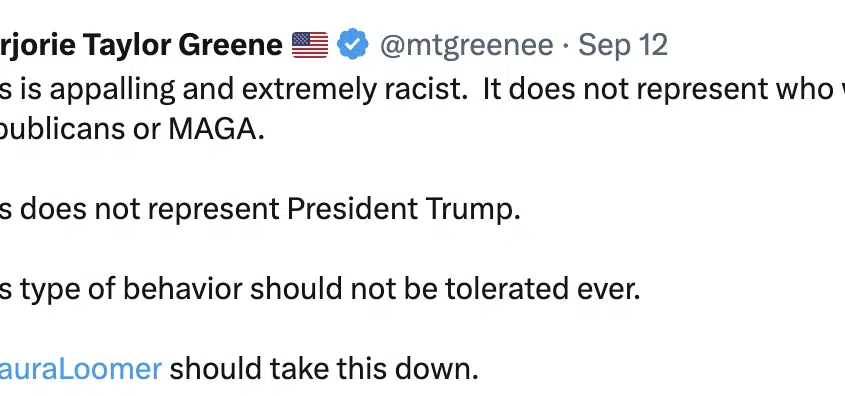Click the dot separator before Sep 12

coord(566,46)
